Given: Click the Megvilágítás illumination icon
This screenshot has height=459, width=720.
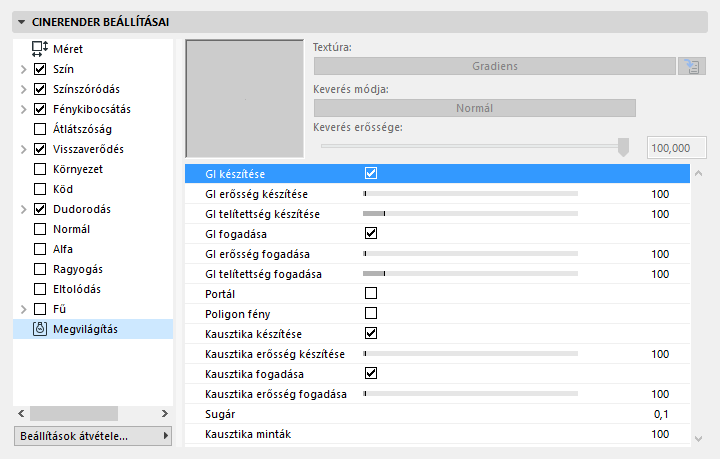Looking at the screenshot, I should (x=40, y=329).
